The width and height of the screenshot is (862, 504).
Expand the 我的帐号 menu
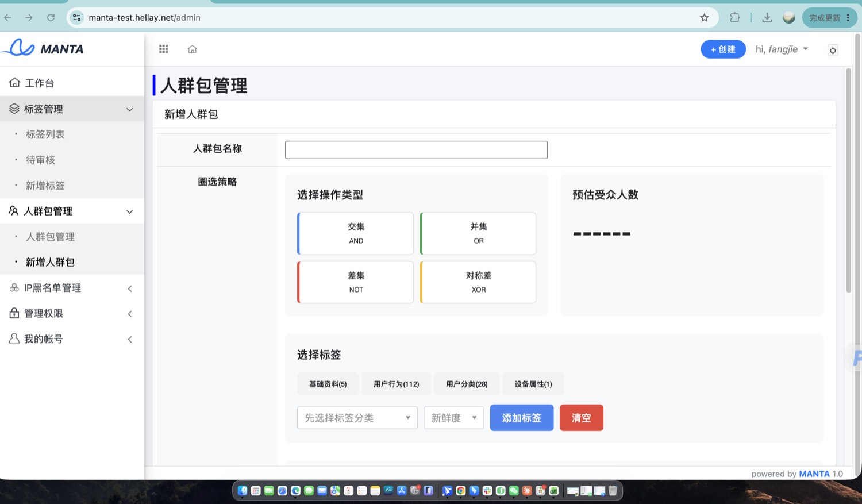click(72, 339)
